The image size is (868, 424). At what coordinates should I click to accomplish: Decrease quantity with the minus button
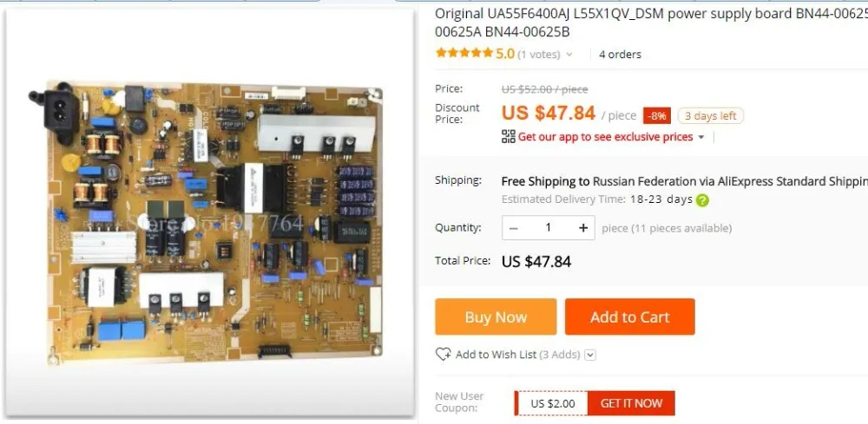pyautogui.click(x=514, y=228)
